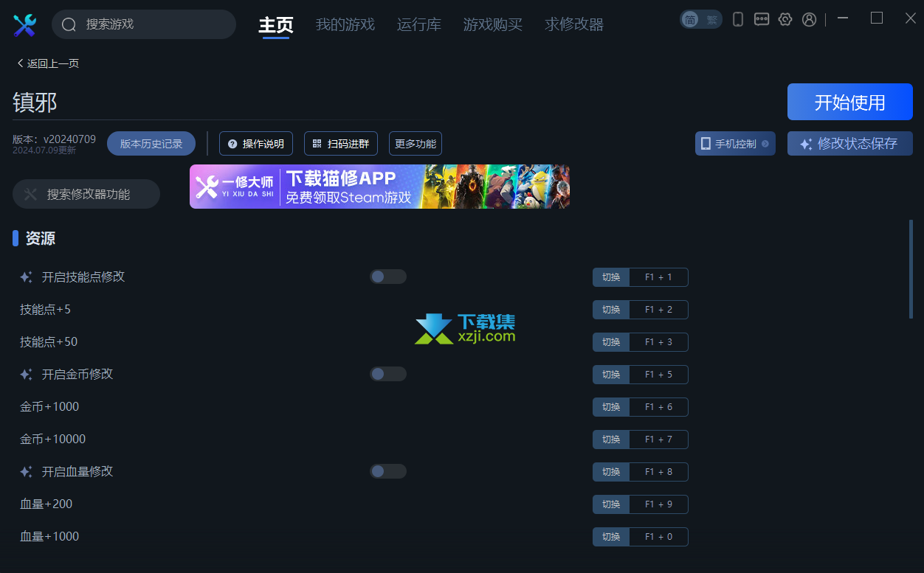The width and height of the screenshot is (924, 573).
Task: Click the 开始使用 button
Action: (x=850, y=102)
